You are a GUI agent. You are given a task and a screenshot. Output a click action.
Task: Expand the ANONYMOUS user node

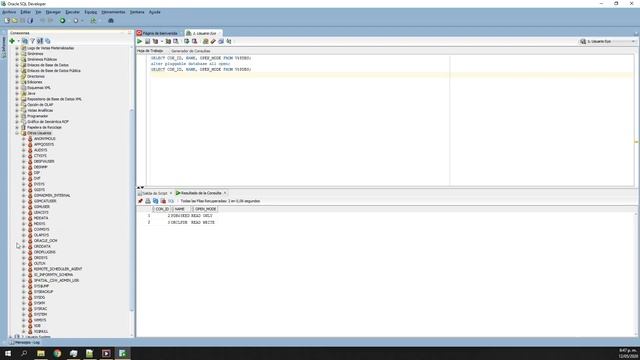[23, 139]
